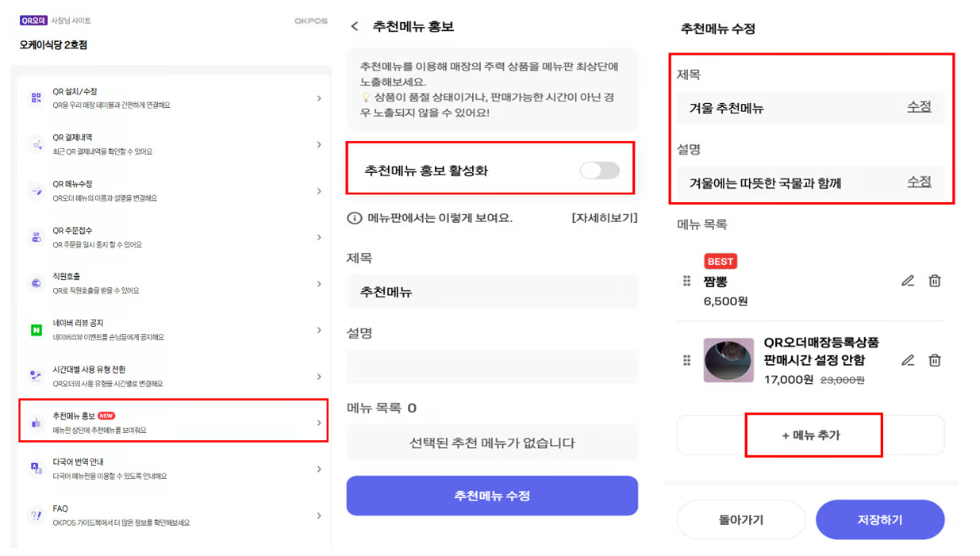Click the pencil icon for QR오더매장등록상품
The width and height of the screenshot is (980, 556).
click(908, 360)
